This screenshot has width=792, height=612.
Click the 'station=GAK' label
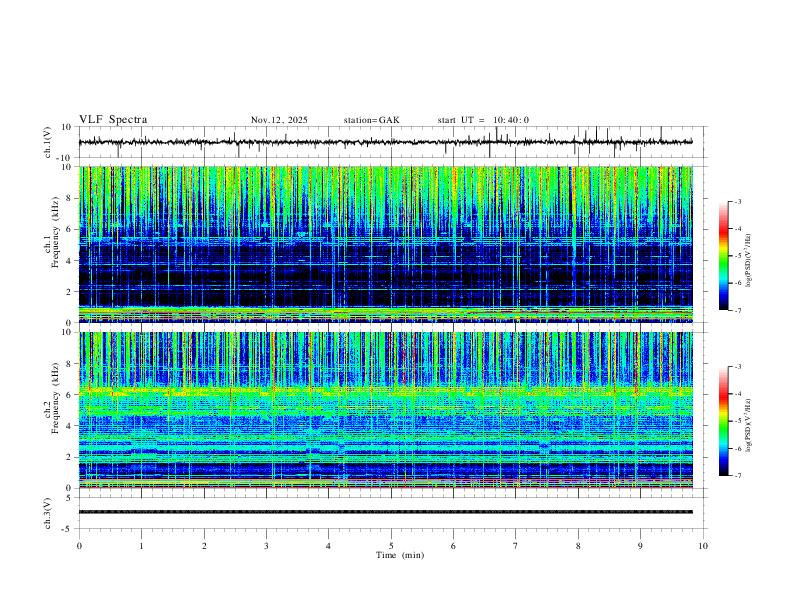pos(371,120)
